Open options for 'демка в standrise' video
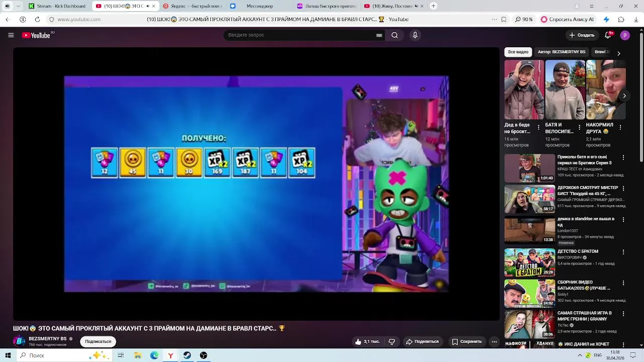 click(x=623, y=220)
